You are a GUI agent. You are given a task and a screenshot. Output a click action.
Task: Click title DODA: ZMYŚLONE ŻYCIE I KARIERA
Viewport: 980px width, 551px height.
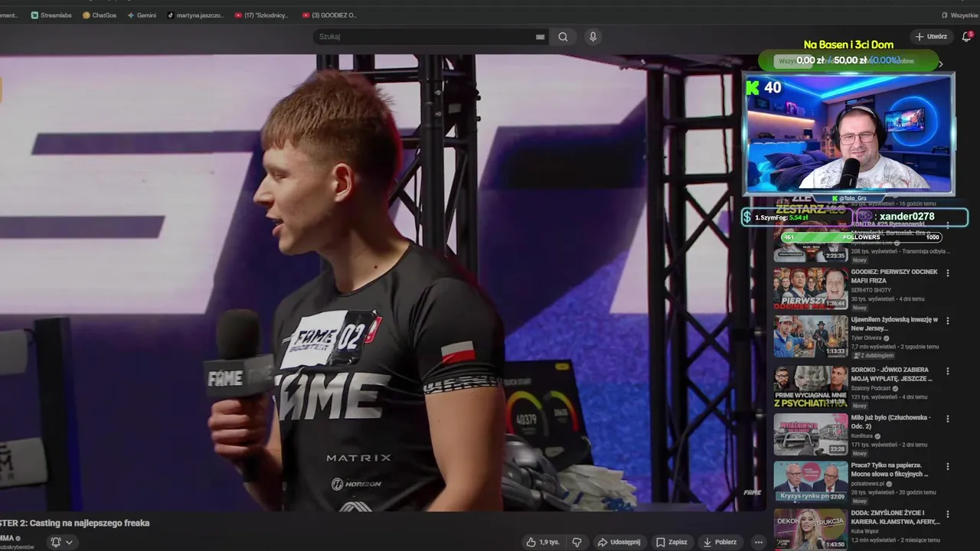click(x=895, y=517)
